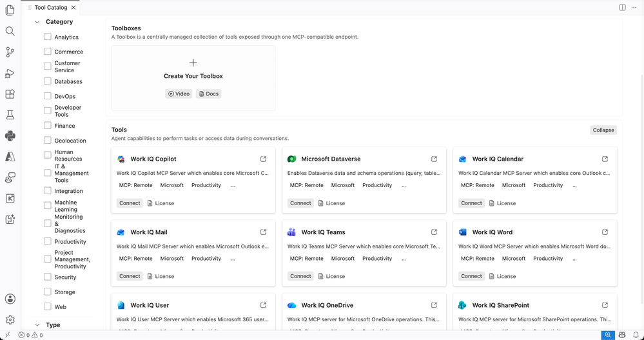Image resolution: width=644 pixels, height=340 pixels.
Task: Open Source Control view icon
Action: pyautogui.click(x=10, y=52)
